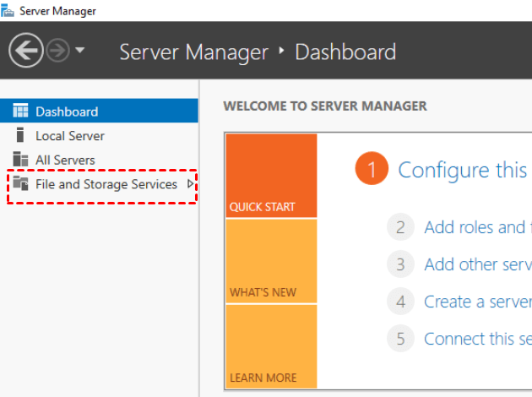Viewport: 532px width, 397px height.
Task: Open File and Storage Services entry
Action: coord(106,184)
